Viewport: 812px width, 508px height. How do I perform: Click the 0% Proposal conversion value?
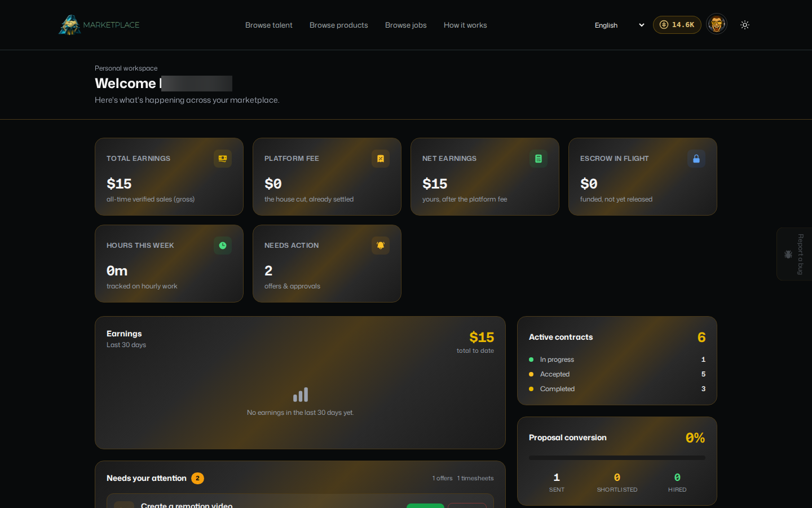click(x=695, y=438)
